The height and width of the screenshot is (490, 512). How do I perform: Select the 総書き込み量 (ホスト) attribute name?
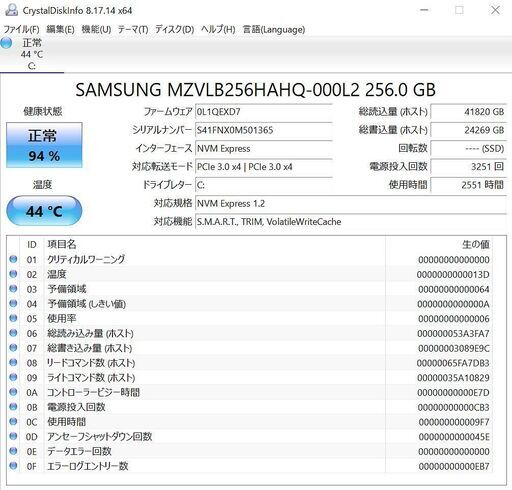pos(90,348)
